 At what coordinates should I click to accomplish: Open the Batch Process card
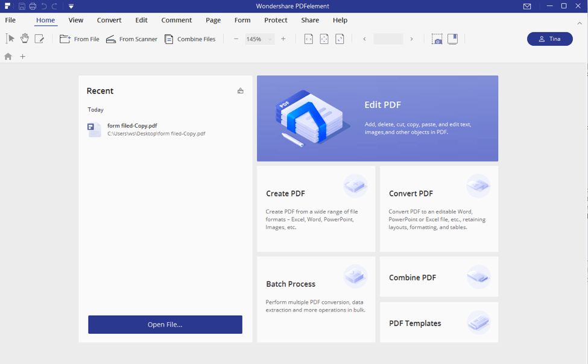(x=316, y=299)
